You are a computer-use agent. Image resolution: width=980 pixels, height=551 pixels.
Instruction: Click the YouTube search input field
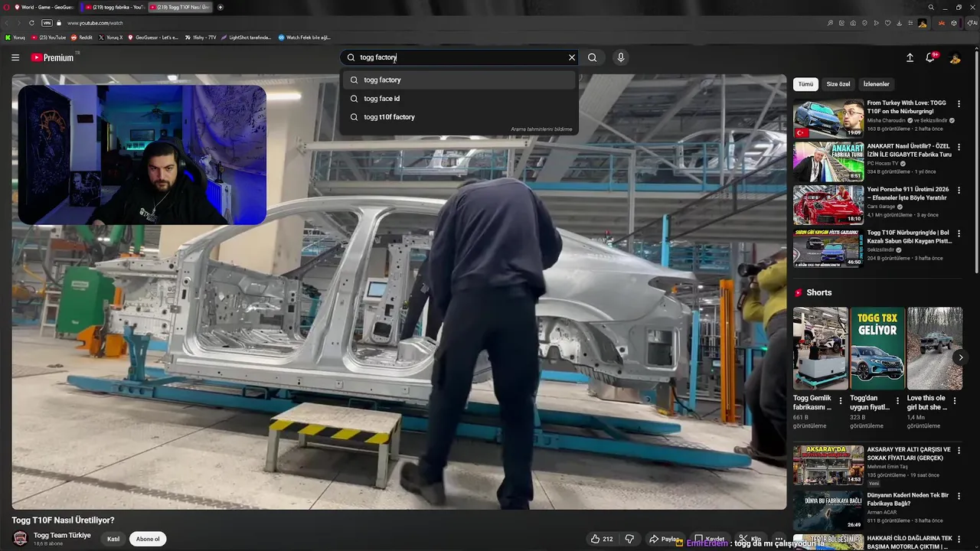pos(459,57)
